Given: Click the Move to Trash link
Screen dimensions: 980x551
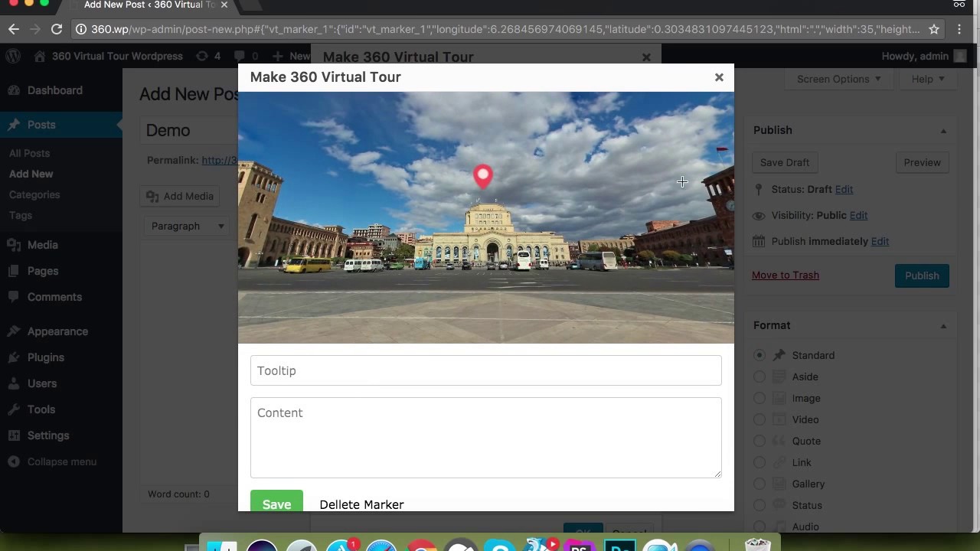Looking at the screenshot, I should [786, 275].
